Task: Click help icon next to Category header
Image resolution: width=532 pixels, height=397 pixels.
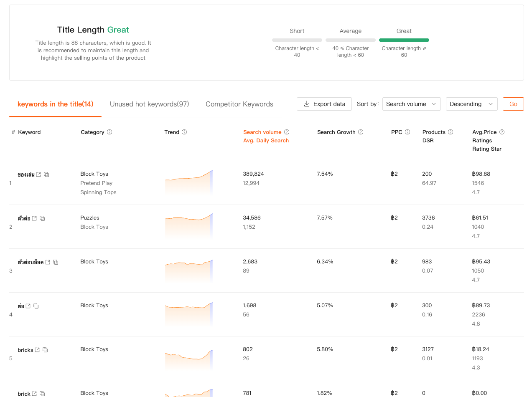Action: pyautogui.click(x=109, y=132)
